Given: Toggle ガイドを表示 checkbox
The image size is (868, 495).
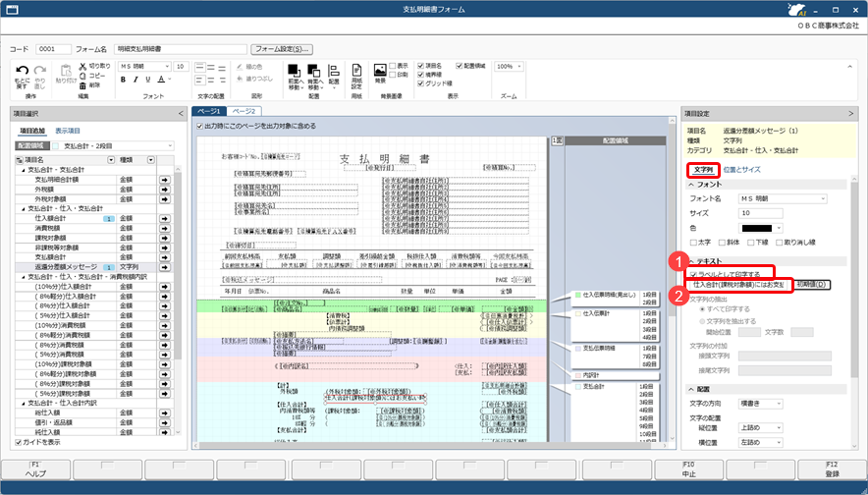Looking at the screenshot, I should (19, 442).
